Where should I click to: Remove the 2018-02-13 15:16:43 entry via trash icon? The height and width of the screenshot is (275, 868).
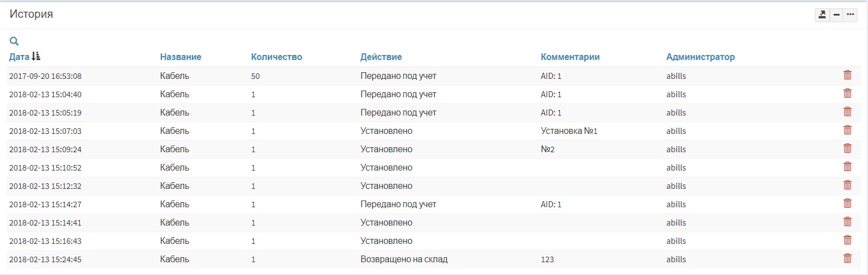pos(847,240)
